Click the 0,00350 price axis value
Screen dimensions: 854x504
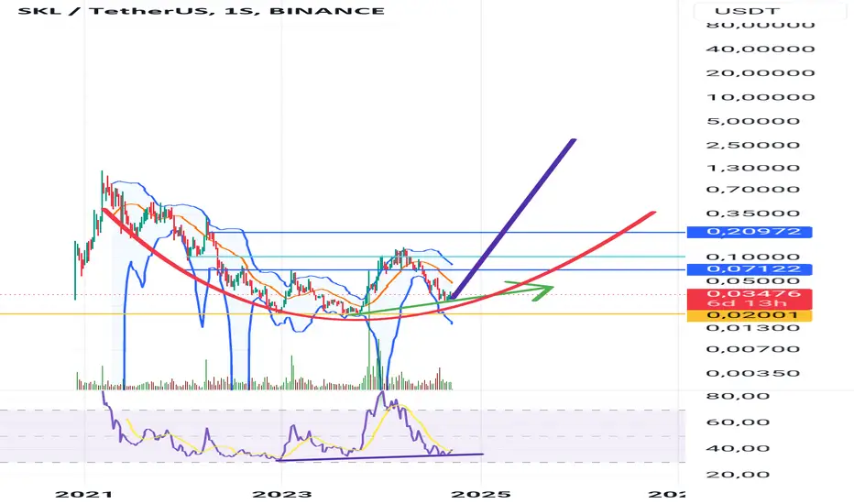(x=752, y=374)
